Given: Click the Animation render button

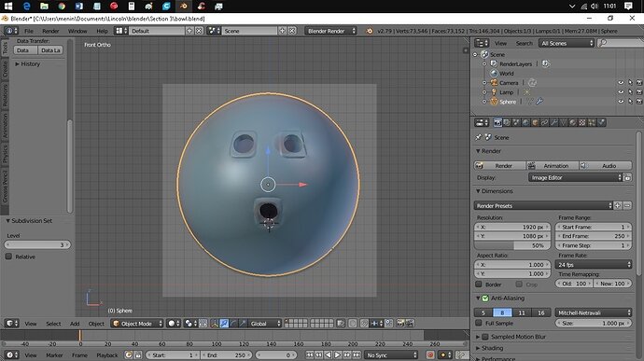Looking at the screenshot, I should pos(553,165).
